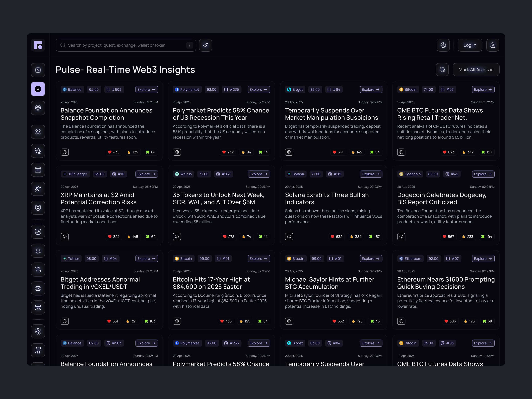
Task: Open the podcast broadcast sidebar icon
Action: (38, 108)
